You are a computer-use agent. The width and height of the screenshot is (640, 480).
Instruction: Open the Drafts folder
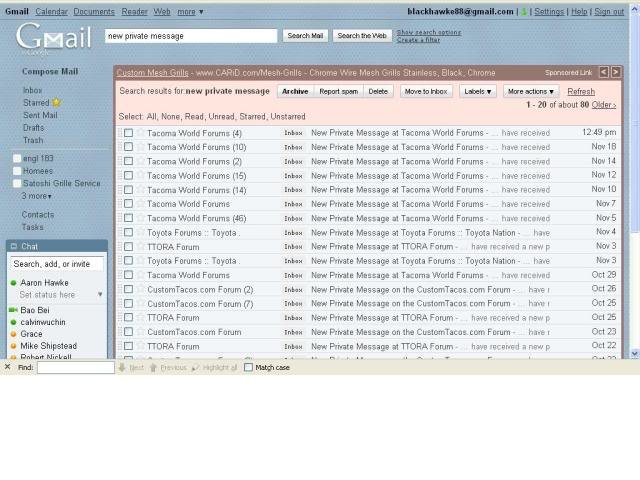(x=33, y=128)
